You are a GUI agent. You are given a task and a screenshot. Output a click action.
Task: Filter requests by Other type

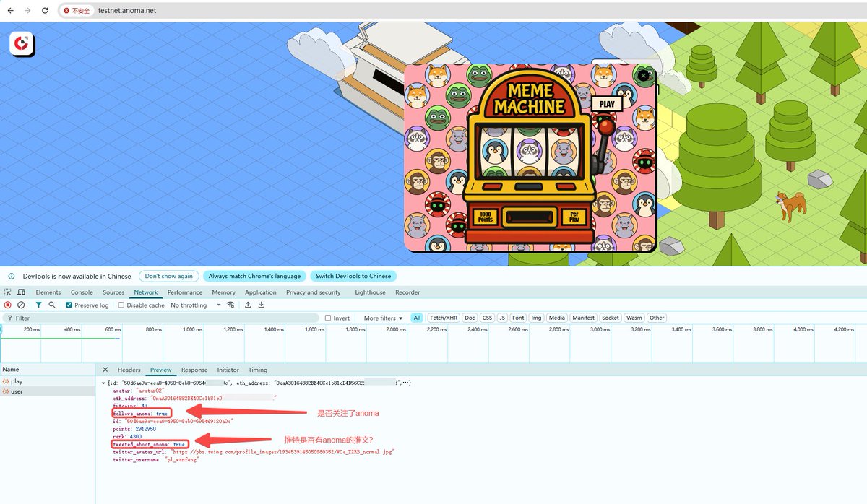point(657,318)
